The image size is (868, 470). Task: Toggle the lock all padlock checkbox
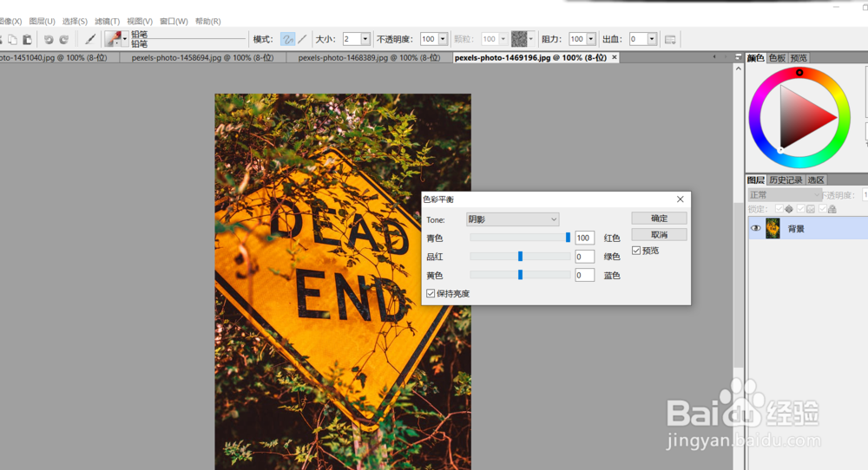(x=823, y=209)
